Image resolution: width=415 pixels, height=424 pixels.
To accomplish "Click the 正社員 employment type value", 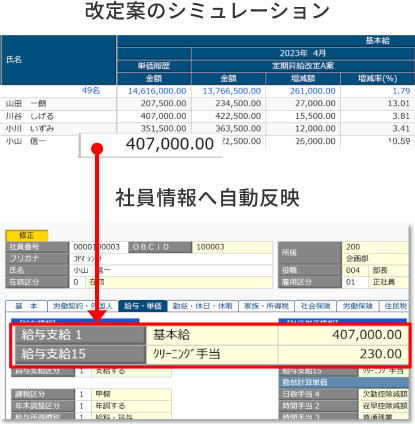I will coord(388,282).
